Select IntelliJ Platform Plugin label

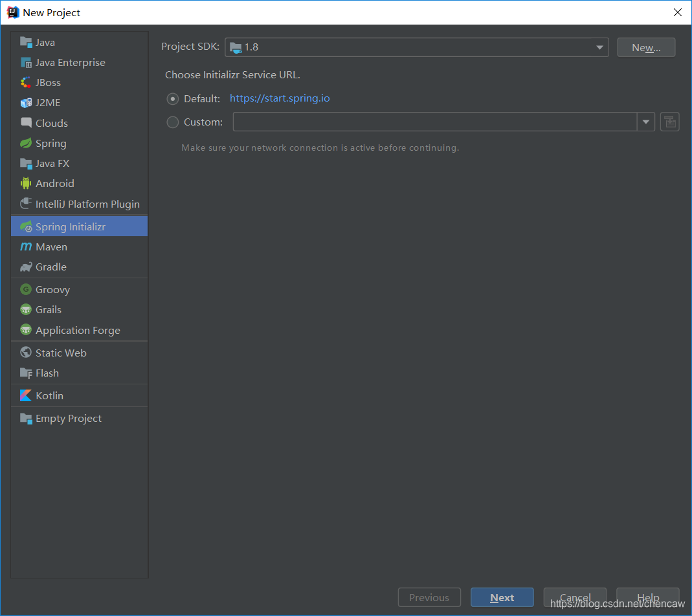87,204
